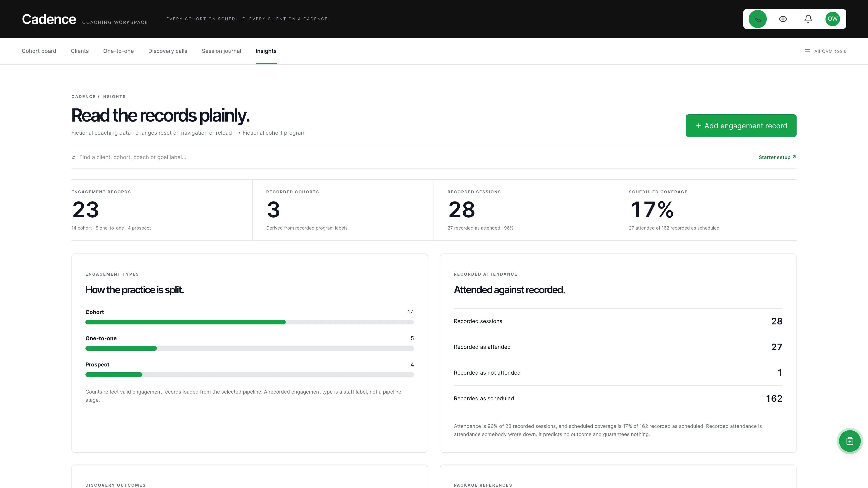Image resolution: width=868 pixels, height=488 pixels.
Task: Click the Cadence logo
Action: coord(49,19)
